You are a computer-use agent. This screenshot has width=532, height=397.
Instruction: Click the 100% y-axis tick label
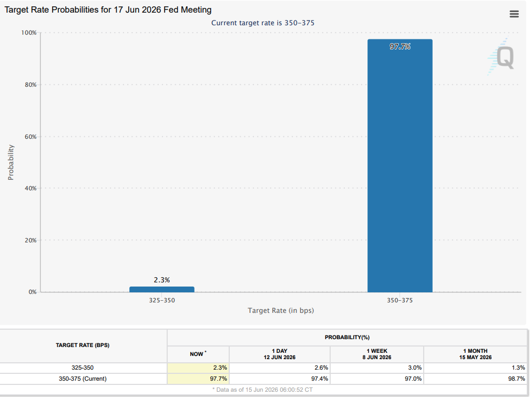click(29, 33)
